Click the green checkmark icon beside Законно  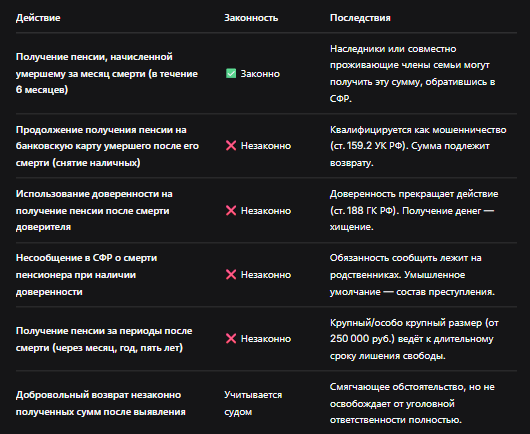231,73
